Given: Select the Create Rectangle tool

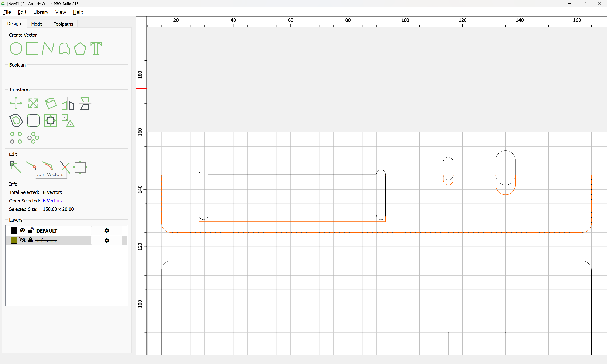Looking at the screenshot, I should 32,48.
